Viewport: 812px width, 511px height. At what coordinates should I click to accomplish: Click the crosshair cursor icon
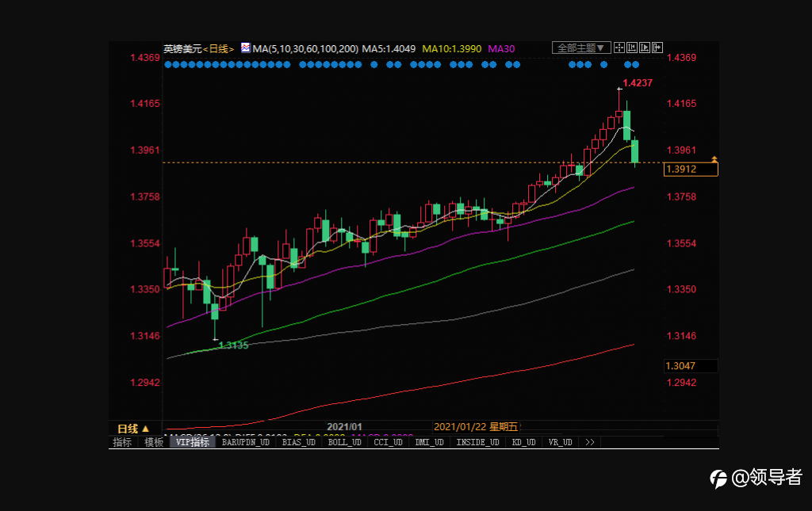click(619, 48)
